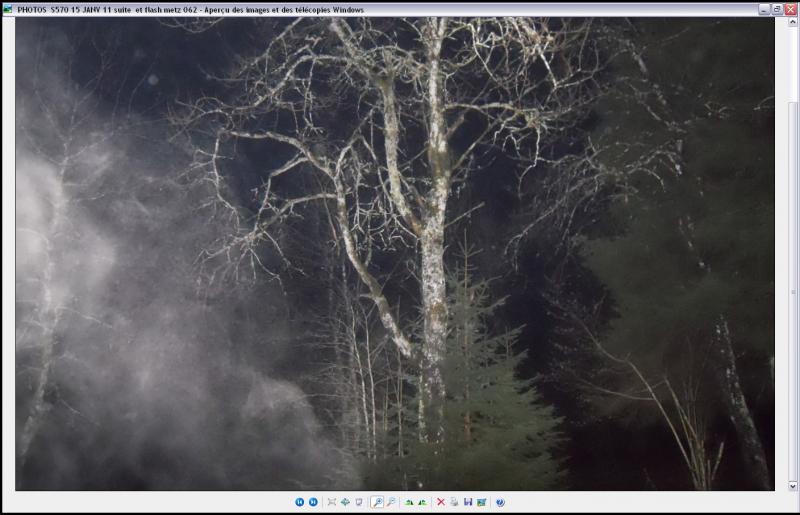Go to the previous image
The width and height of the screenshot is (800, 515).
(x=299, y=502)
